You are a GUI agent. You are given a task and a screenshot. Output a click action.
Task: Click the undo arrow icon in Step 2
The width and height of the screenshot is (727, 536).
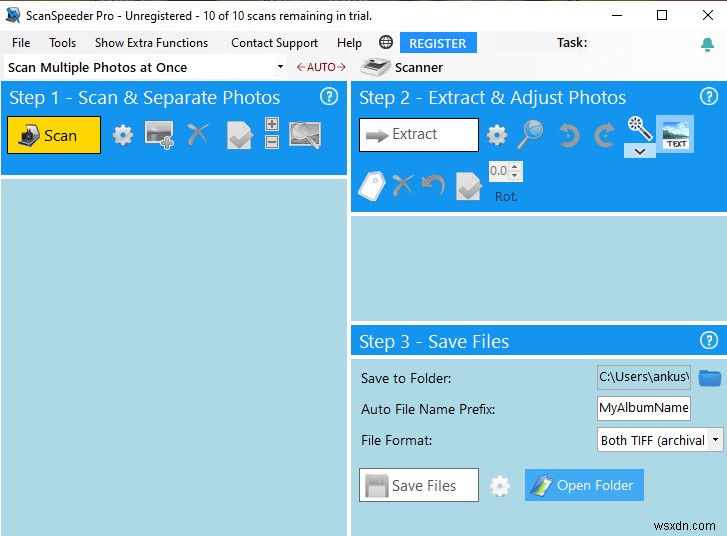click(x=434, y=185)
